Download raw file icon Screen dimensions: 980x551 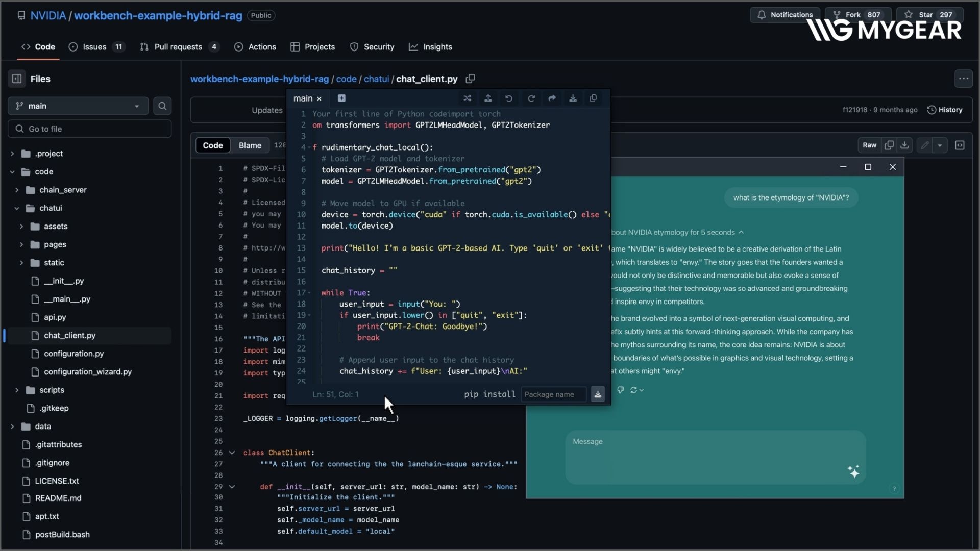pos(904,145)
